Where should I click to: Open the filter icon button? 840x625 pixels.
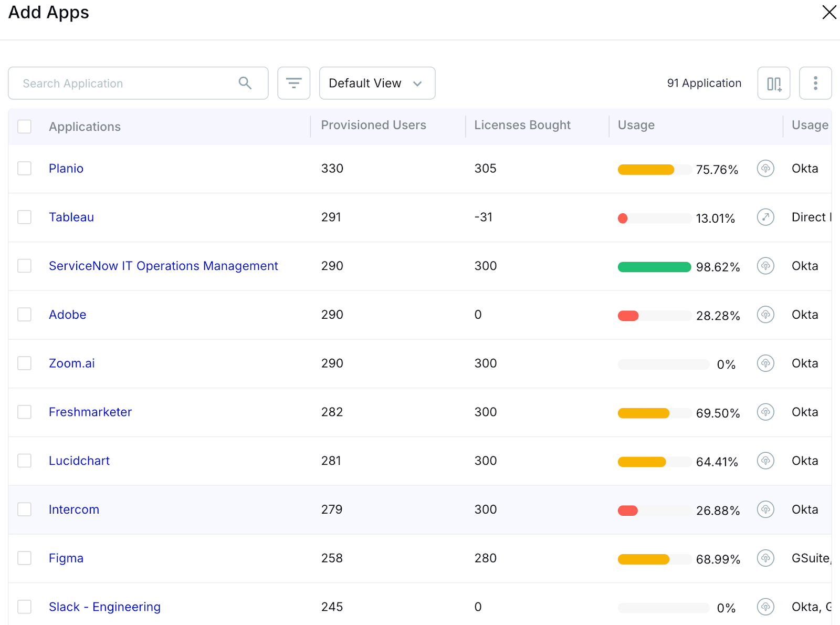(x=294, y=83)
